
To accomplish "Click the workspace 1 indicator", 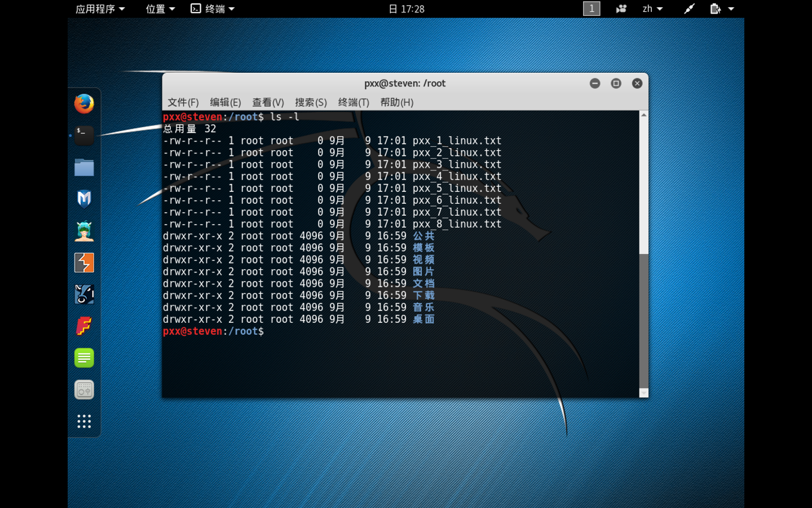I will pyautogui.click(x=591, y=8).
